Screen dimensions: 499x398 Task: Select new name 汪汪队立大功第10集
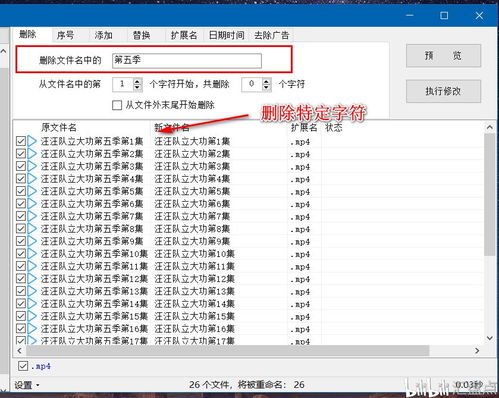194,254
